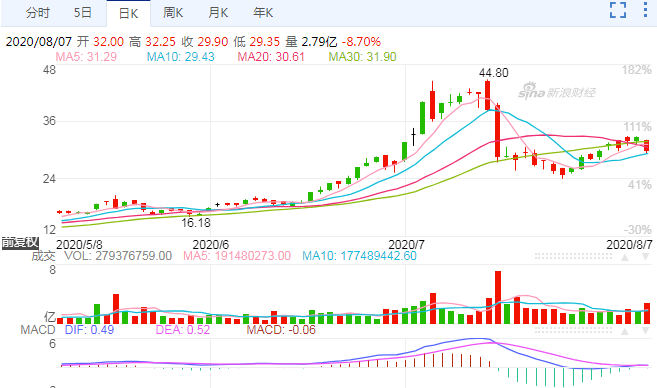This screenshot has height=388, width=657.
Task: Click the tallest red volume bar
Action: 498,297
